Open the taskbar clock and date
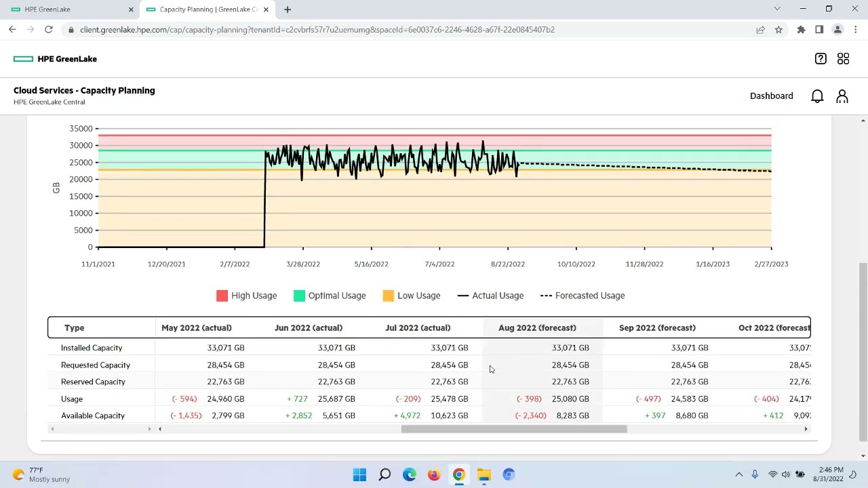 [831, 474]
